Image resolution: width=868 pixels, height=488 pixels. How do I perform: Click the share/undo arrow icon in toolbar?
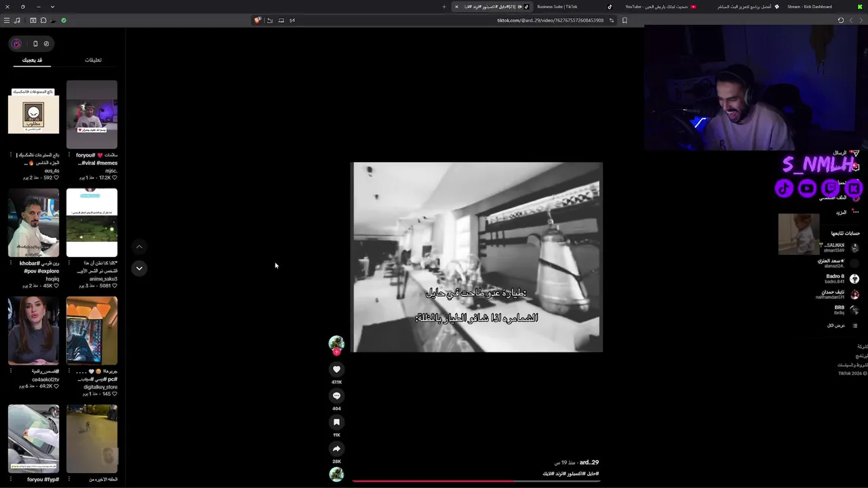[x=269, y=20]
